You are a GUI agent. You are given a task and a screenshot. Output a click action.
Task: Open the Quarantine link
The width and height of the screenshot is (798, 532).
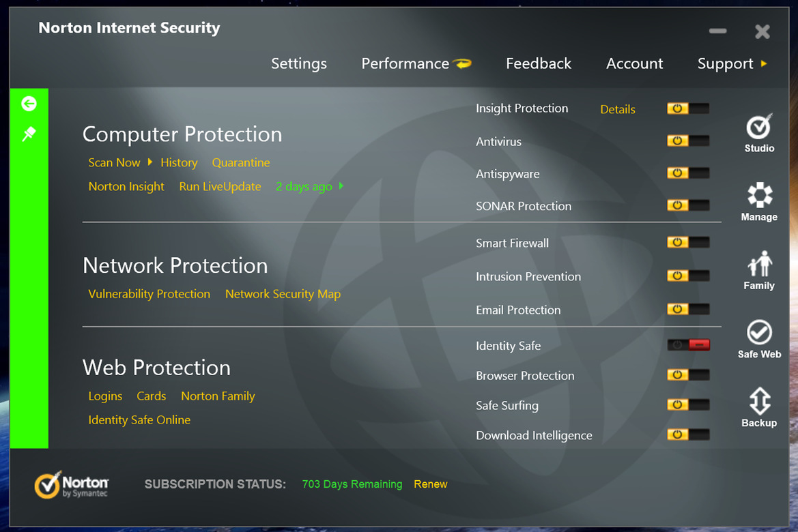(x=241, y=163)
